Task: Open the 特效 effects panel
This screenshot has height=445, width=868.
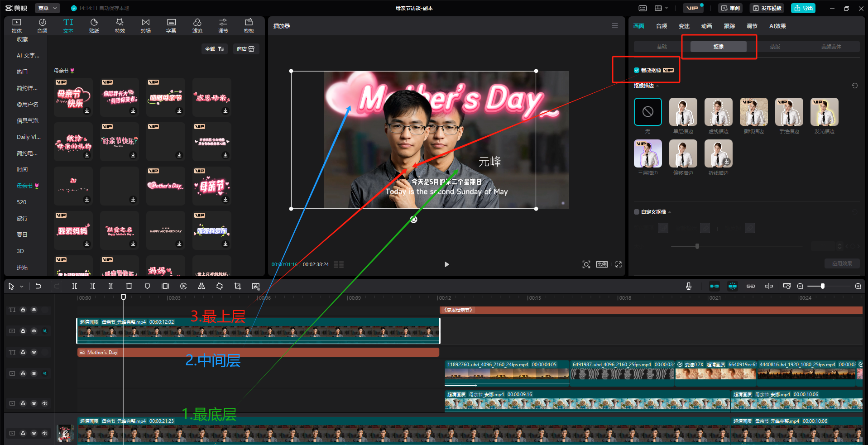Action: click(x=120, y=26)
